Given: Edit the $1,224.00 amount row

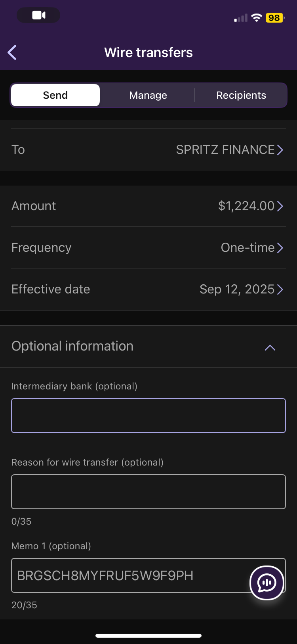Looking at the screenshot, I should coord(250,206).
